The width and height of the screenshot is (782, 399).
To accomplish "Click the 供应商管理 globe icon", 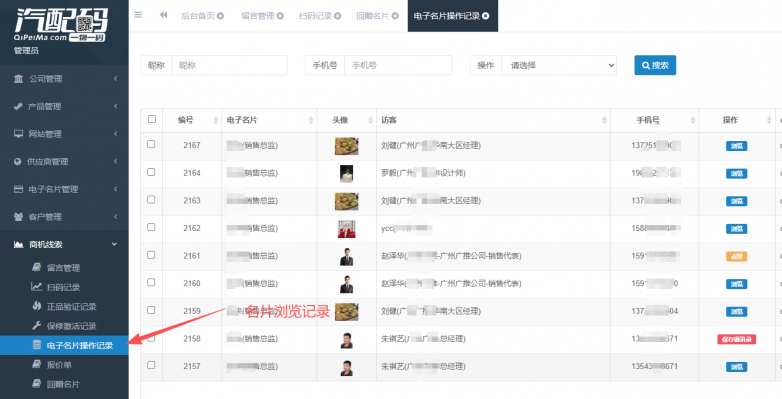I will [x=18, y=162].
